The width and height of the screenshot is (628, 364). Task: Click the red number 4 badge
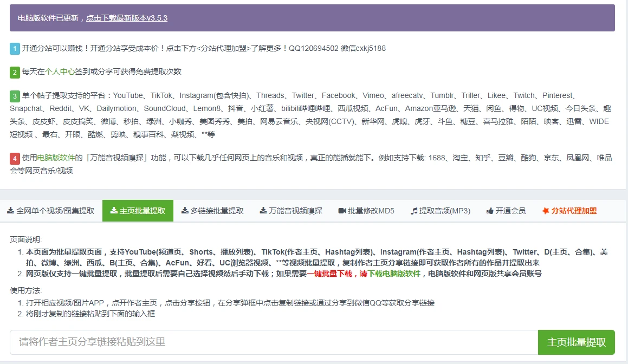(15, 159)
